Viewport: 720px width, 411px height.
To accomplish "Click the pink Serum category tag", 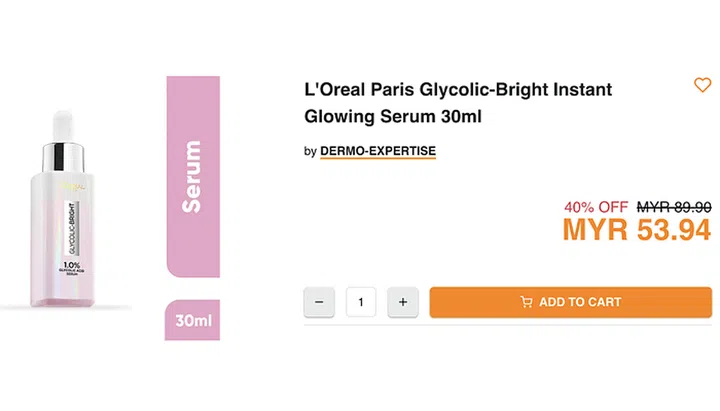I will click(192, 176).
